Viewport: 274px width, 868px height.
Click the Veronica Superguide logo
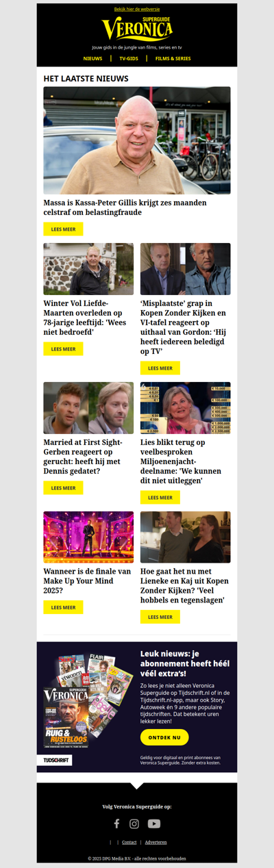pyautogui.click(x=137, y=29)
